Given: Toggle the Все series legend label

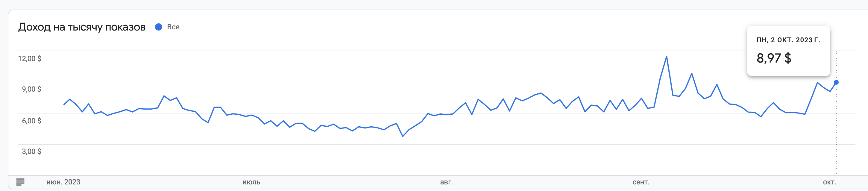Looking at the screenshot, I should pos(173,27).
